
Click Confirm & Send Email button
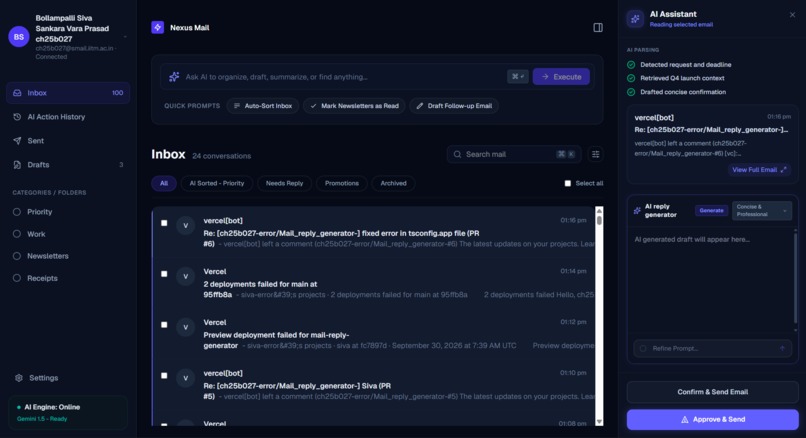[712, 392]
